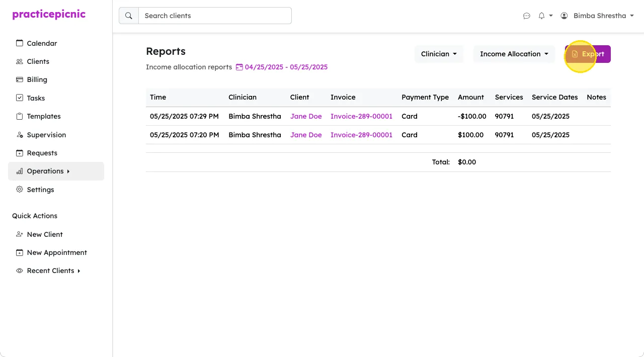Click the Calendar sidebar icon
Image resolution: width=644 pixels, height=357 pixels.
point(20,43)
